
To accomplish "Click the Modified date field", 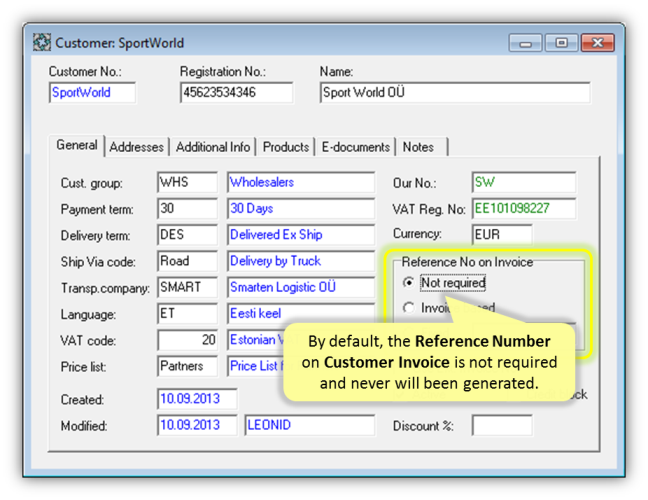I will [x=197, y=425].
